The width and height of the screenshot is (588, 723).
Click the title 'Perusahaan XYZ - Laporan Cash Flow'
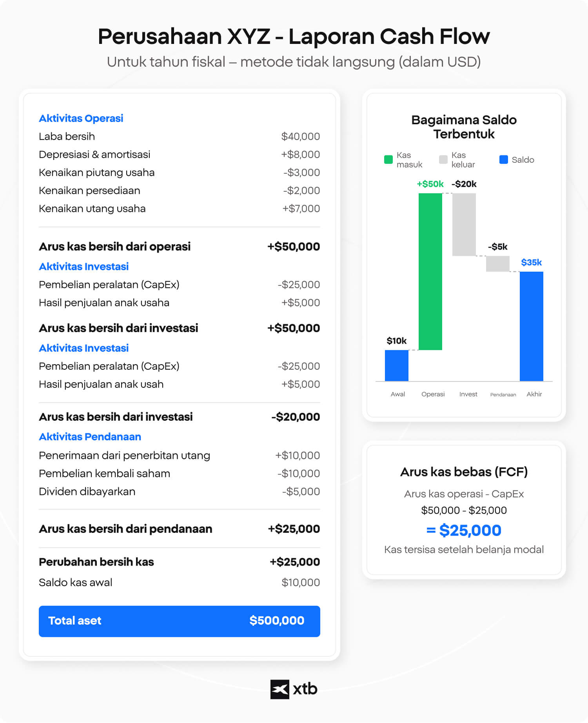click(294, 36)
